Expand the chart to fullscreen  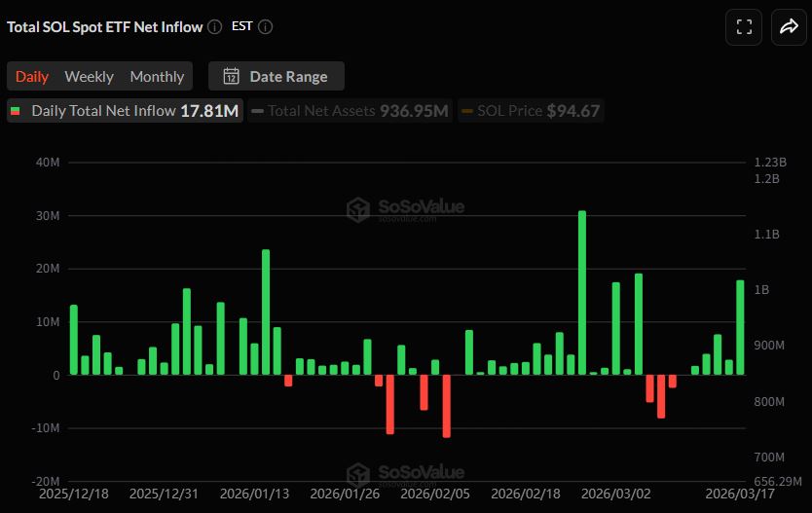click(744, 27)
